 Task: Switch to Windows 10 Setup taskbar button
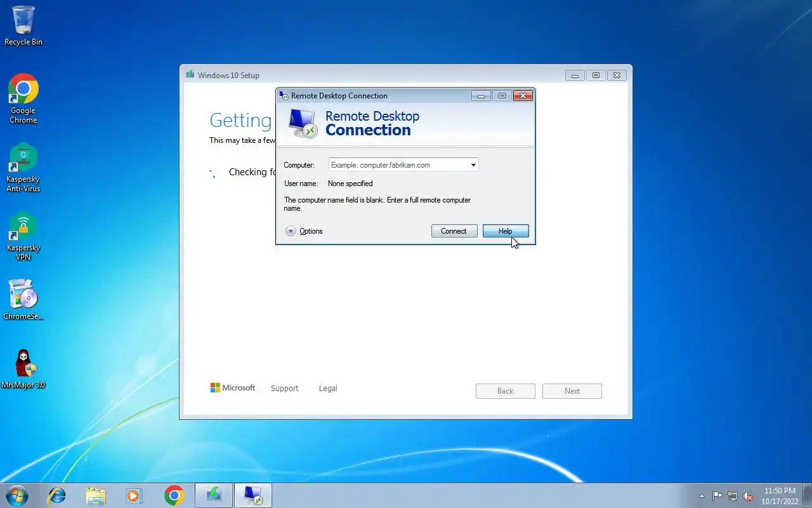pos(214,495)
